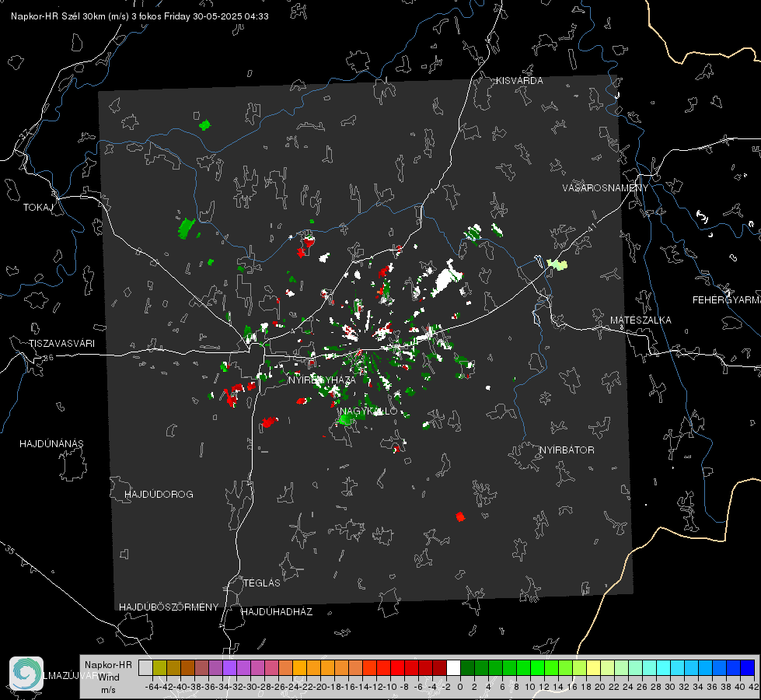Click road number 35 at lower left
This screenshot has height=700, width=761.
point(10,549)
